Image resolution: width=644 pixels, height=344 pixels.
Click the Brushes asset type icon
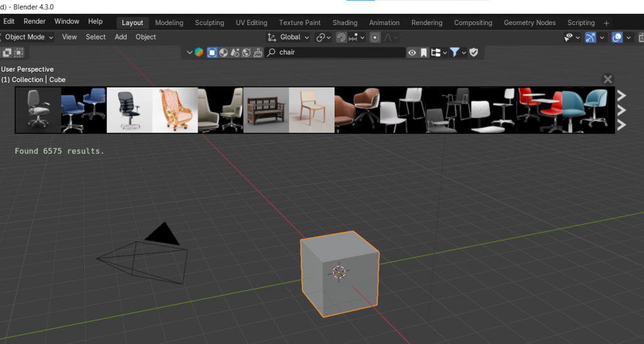258,52
